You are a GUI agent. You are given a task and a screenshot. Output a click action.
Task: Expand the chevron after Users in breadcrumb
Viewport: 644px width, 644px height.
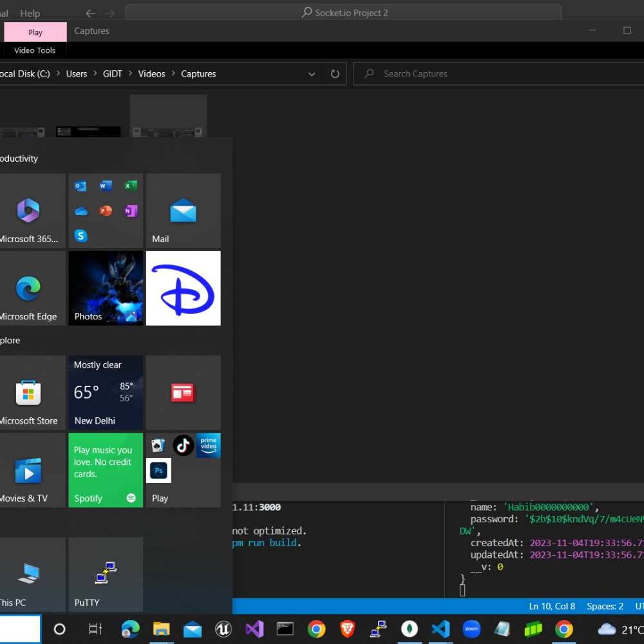pos(95,73)
